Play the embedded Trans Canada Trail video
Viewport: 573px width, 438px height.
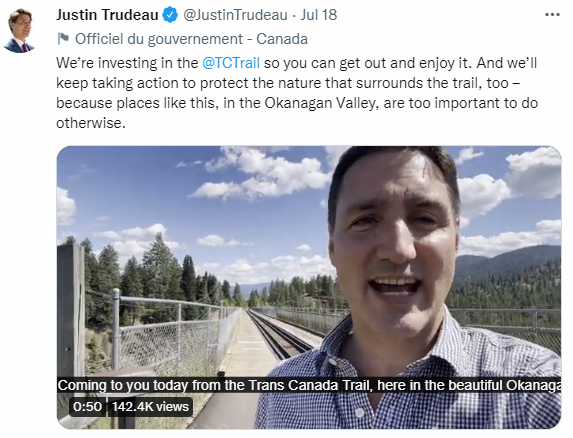click(x=309, y=287)
